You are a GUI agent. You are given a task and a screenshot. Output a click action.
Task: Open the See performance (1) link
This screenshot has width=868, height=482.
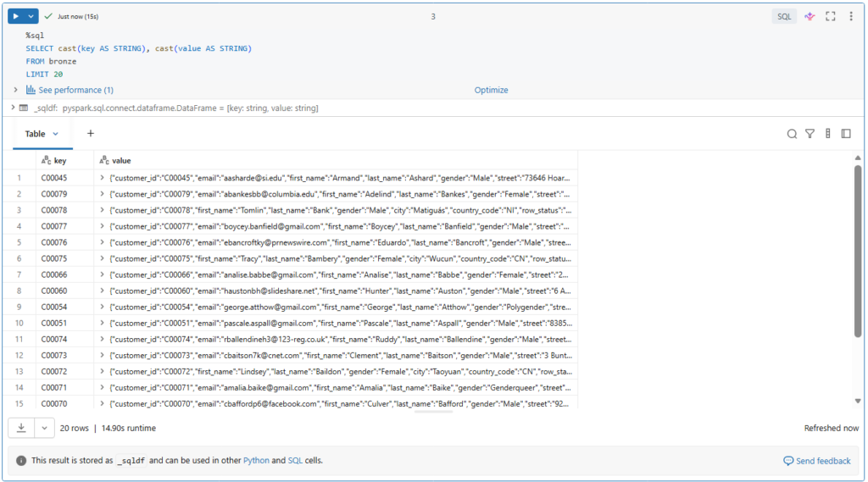(75, 90)
